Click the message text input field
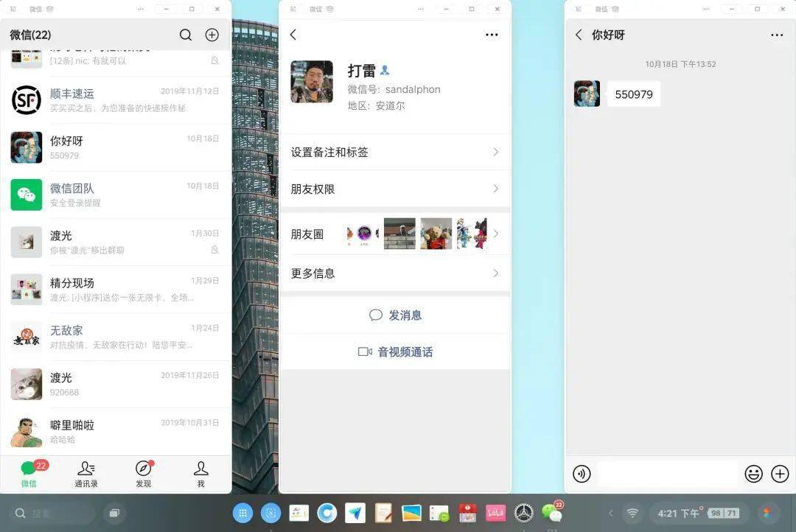Image resolution: width=796 pixels, height=532 pixels. coord(666,474)
